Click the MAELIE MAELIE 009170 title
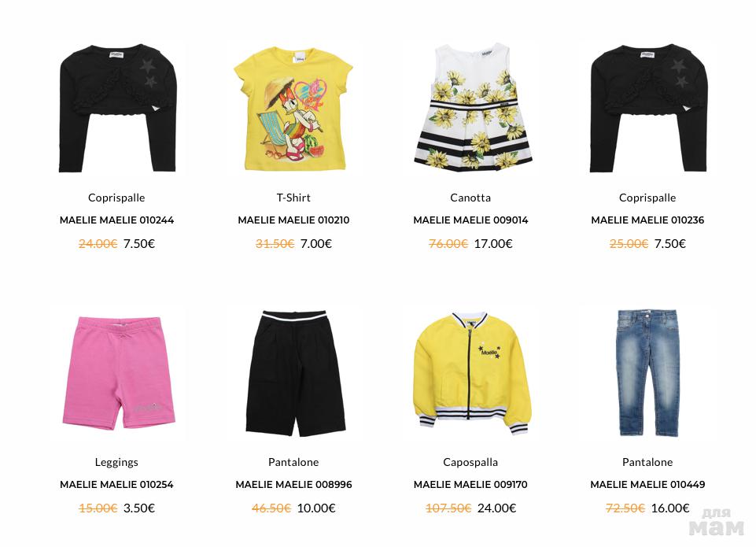Image resolution: width=756 pixels, height=547 pixels. pyautogui.click(x=470, y=484)
